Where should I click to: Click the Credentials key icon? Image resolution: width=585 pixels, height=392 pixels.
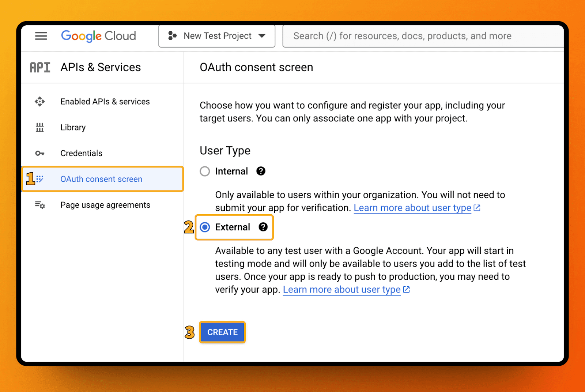tap(40, 153)
